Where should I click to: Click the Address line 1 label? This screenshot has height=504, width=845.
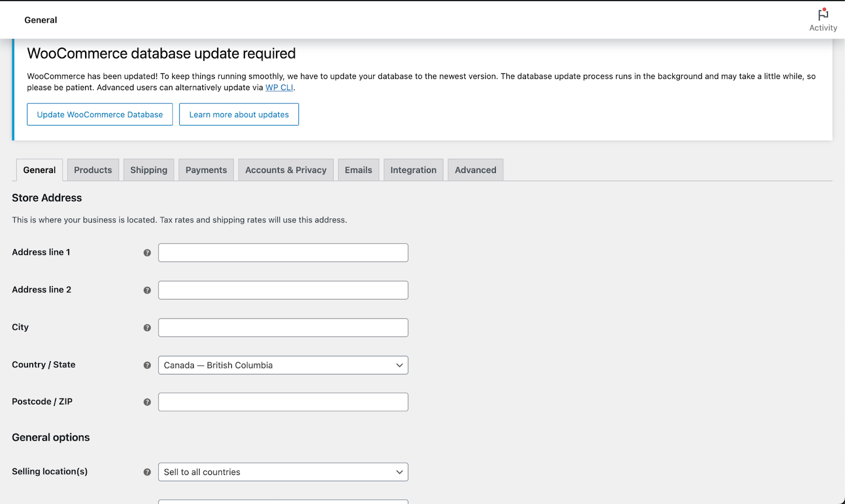(41, 252)
